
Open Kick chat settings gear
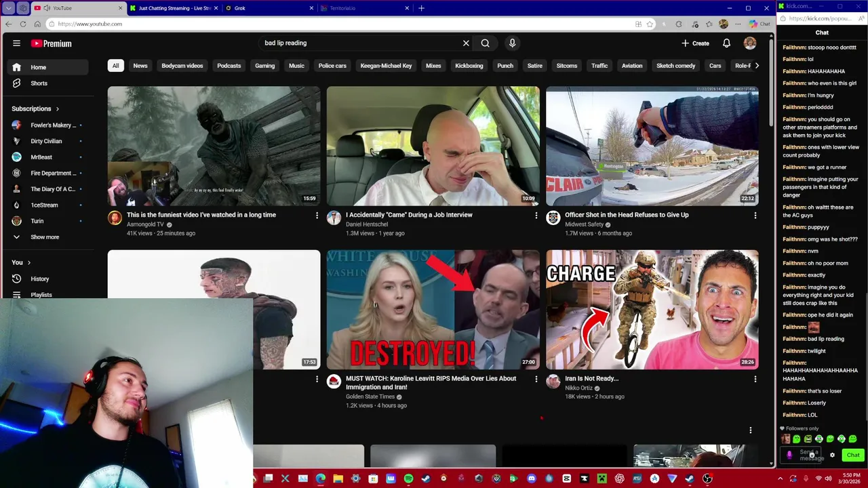click(x=832, y=455)
